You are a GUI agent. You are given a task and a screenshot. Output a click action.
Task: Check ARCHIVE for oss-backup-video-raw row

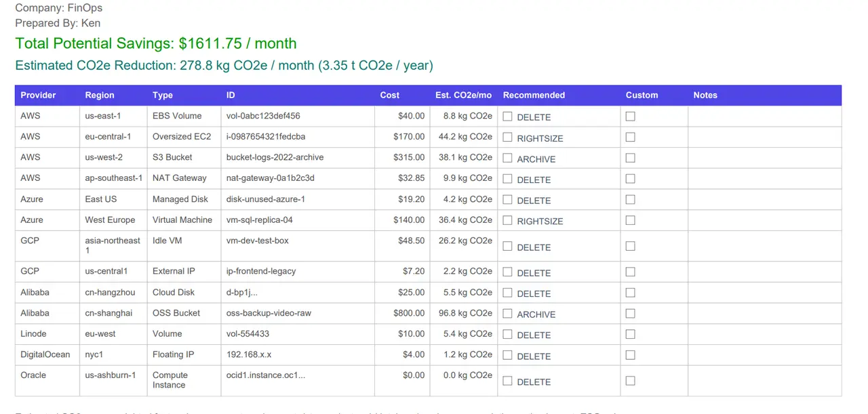pos(507,314)
